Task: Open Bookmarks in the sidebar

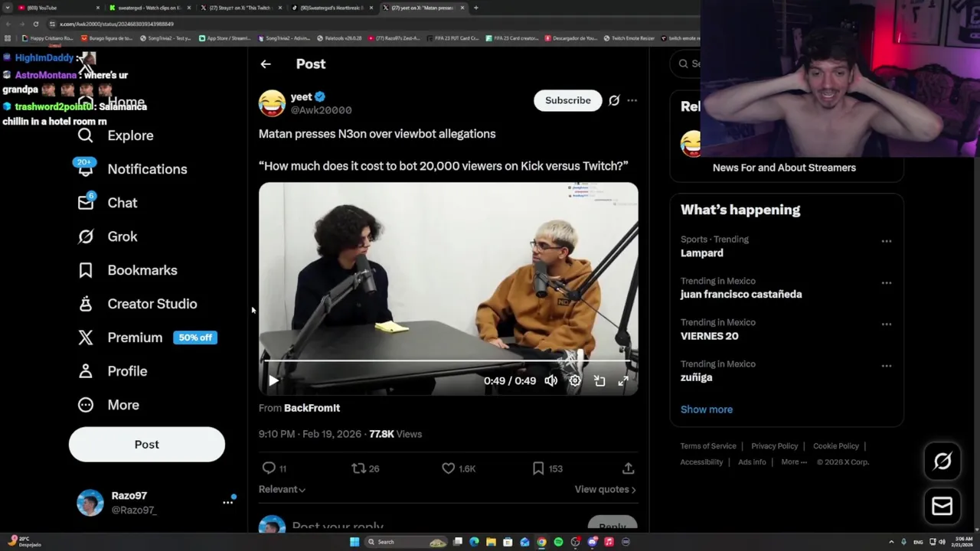Action: (x=128, y=270)
